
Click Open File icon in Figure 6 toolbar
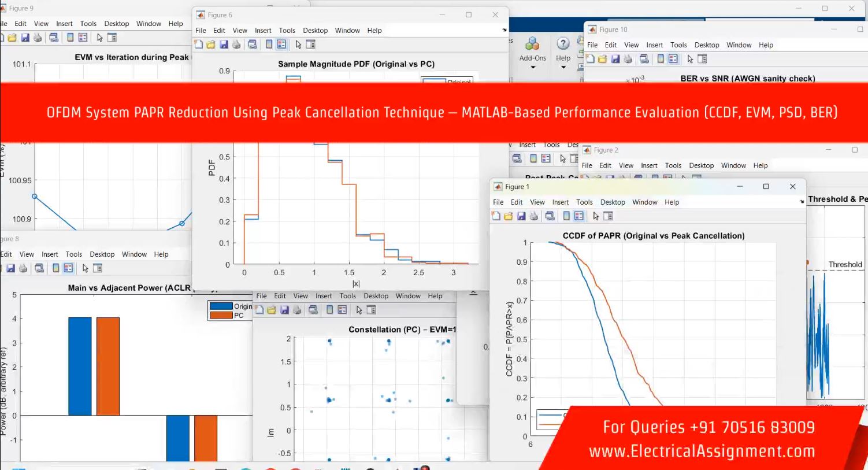coord(211,45)
